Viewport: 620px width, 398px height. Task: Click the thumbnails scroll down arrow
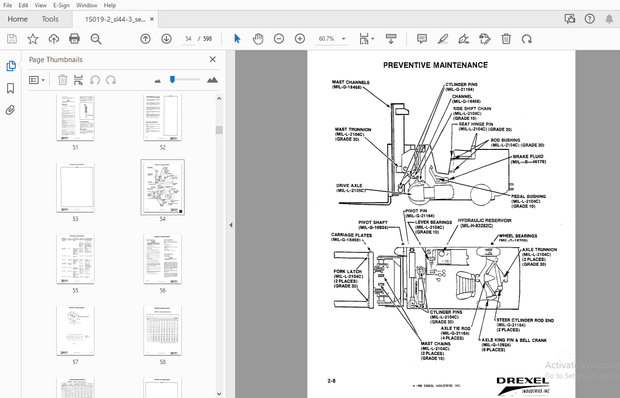219,394
